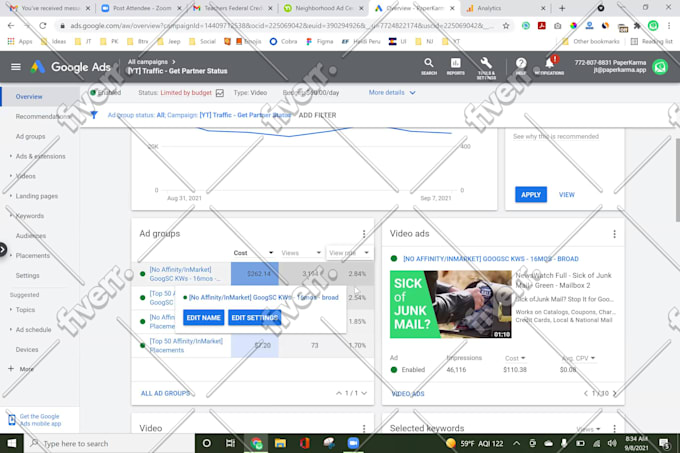Open the Search tool in header
Viewport: 680px width, 453px height.
click(428, 67)
